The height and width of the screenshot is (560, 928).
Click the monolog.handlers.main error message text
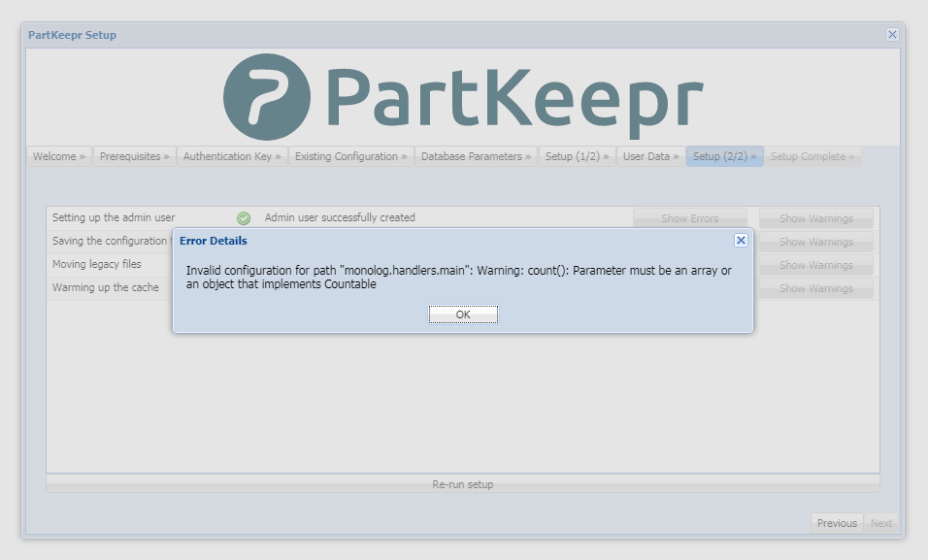pos(459,277)
